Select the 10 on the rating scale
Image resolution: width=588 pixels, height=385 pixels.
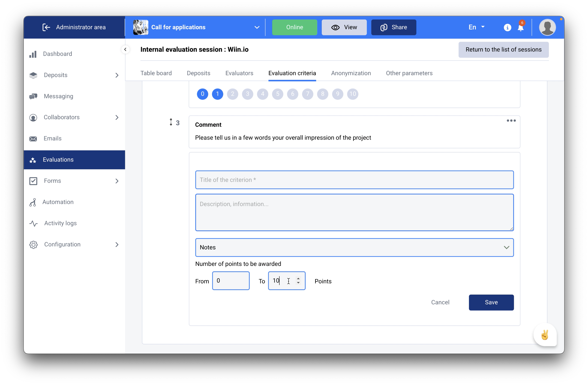coord(352,94)
